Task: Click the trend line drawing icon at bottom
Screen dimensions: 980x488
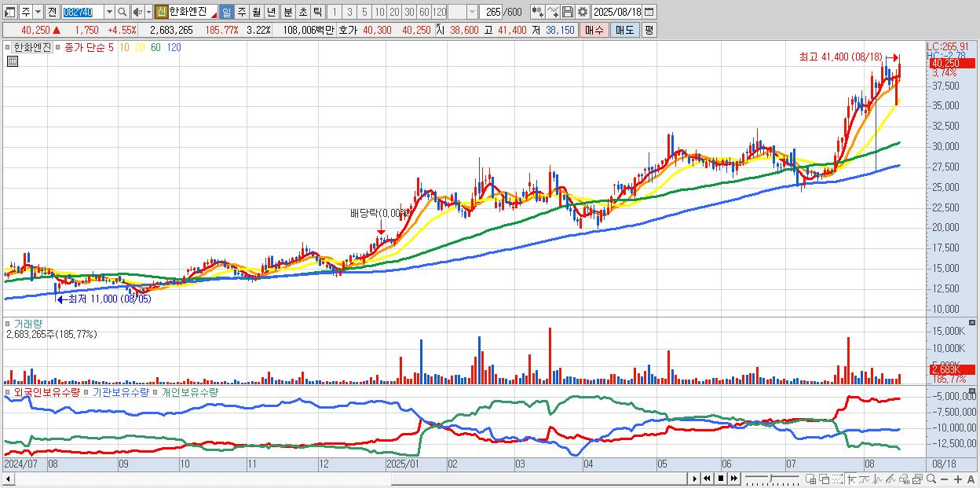Action: coord(891,479)
